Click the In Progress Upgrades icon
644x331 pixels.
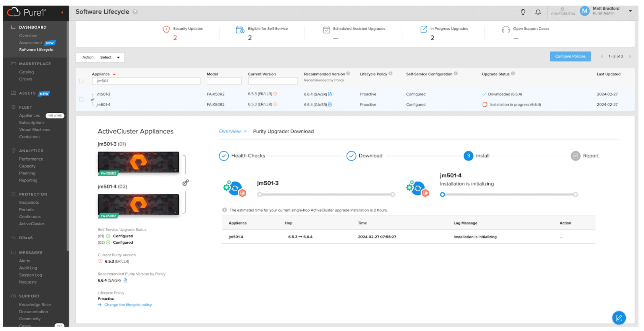coord(424,29)
